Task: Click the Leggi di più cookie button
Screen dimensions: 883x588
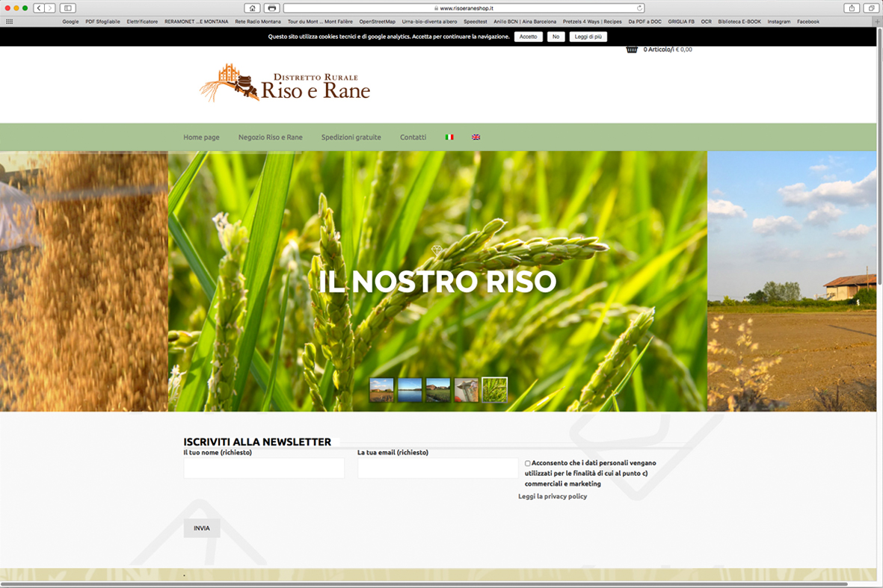Action: pos(588,37)
